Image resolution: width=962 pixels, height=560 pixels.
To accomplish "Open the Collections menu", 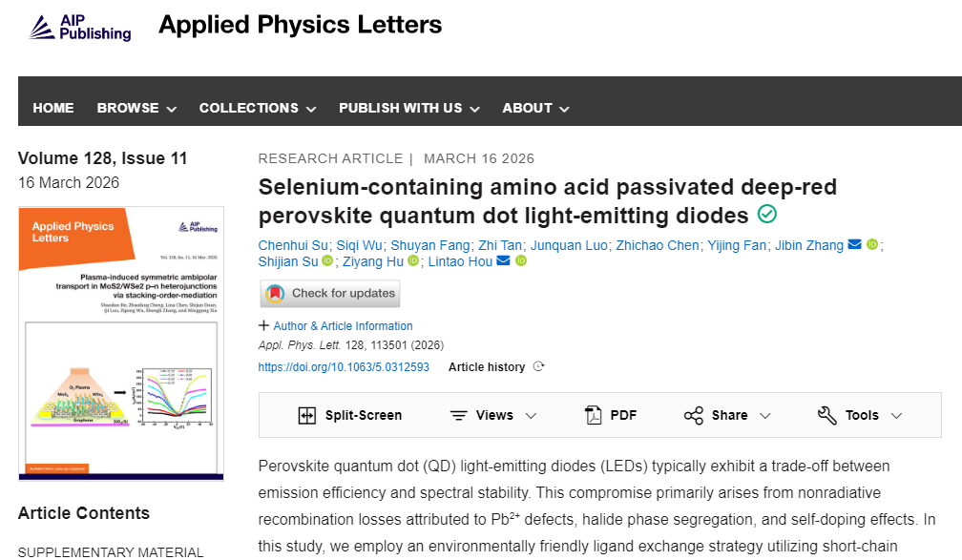I will point(258,108).
